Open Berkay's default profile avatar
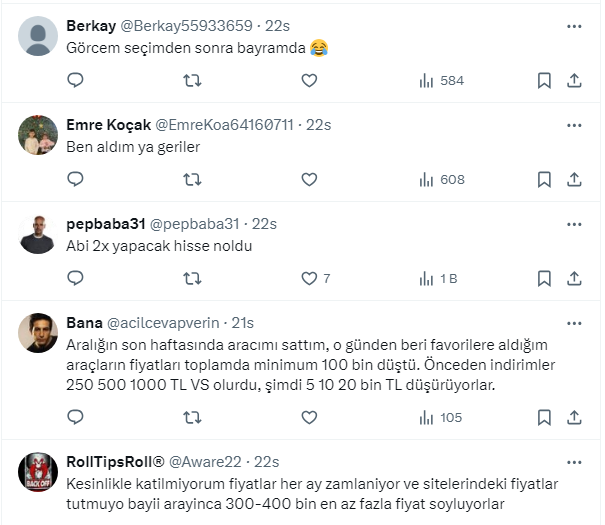Viewport: 605px width, 525px height. tap(38, 37)
